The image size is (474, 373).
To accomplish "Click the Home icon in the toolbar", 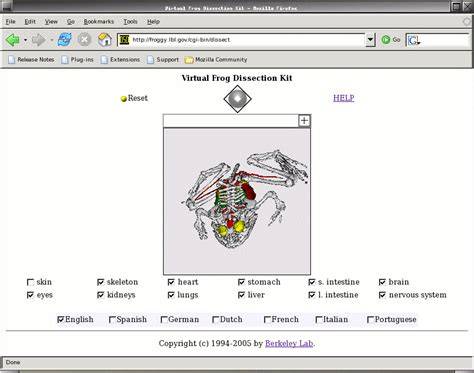I will (105, 40).
